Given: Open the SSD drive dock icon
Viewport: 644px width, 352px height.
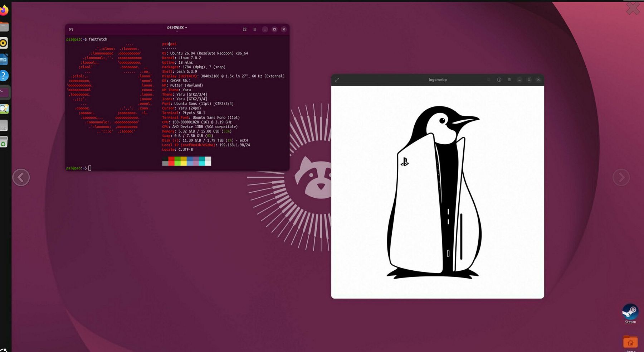Looking at the screenshot, I should pos(4,126).
